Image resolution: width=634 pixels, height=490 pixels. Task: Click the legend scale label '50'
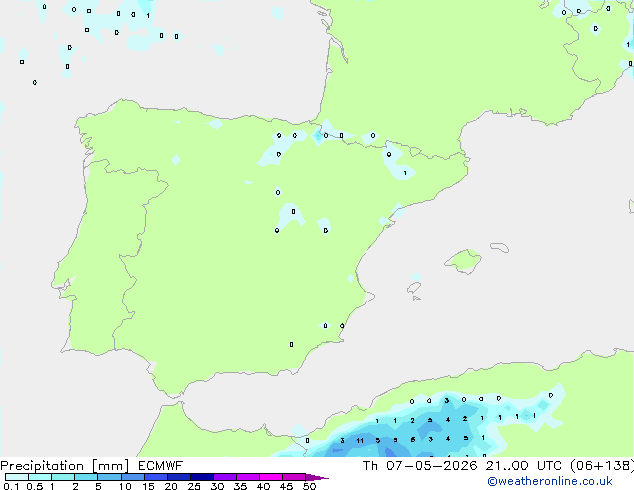310,486
